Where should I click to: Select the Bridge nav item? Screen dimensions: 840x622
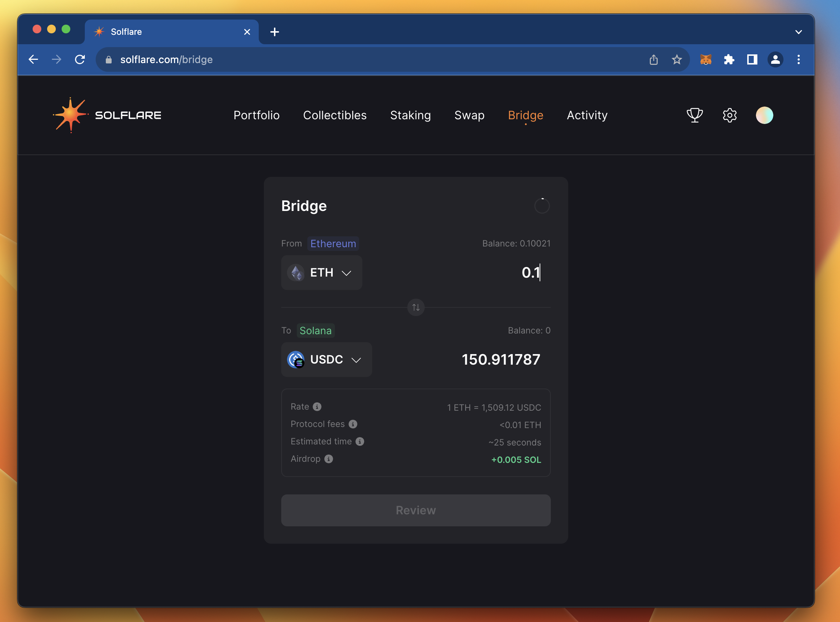point(525,115)
